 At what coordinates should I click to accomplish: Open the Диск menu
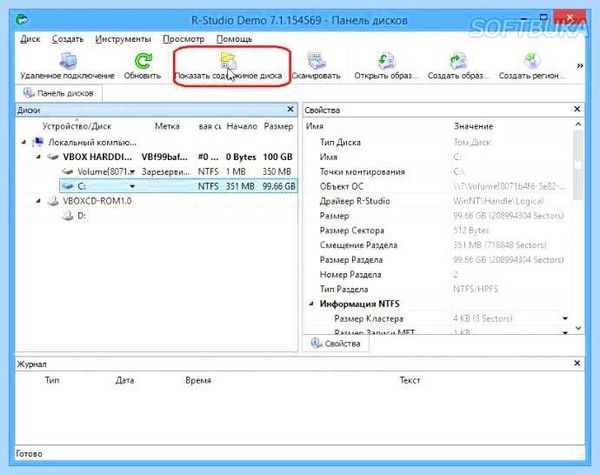click(30, 39)
